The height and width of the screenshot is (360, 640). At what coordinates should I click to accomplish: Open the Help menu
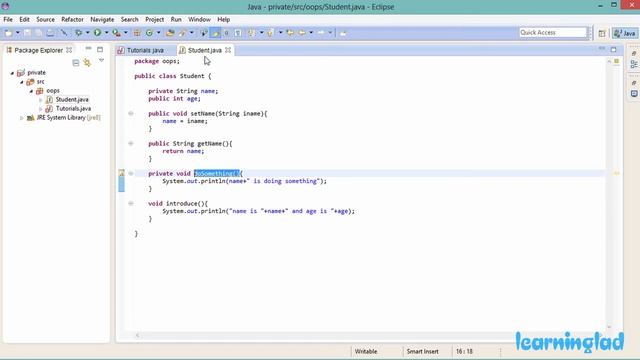coord(223,20)
